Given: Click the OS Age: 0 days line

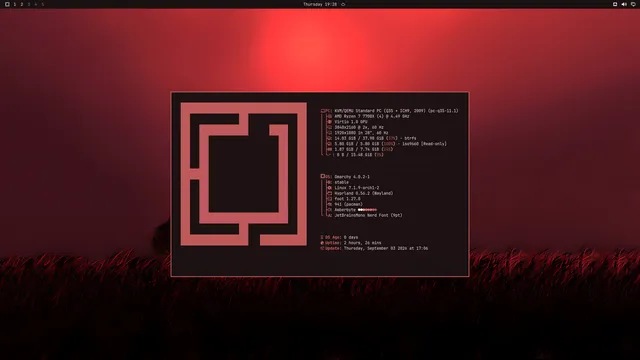Looking at the screenshot, I should tap(339, 237).
